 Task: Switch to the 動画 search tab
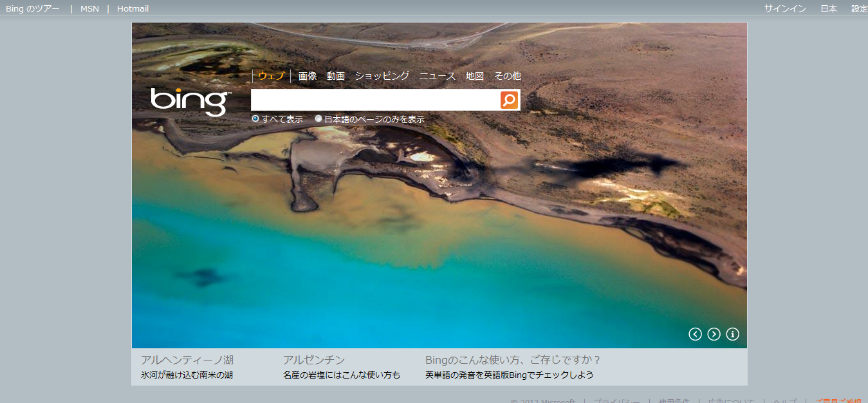click(335, 76)
